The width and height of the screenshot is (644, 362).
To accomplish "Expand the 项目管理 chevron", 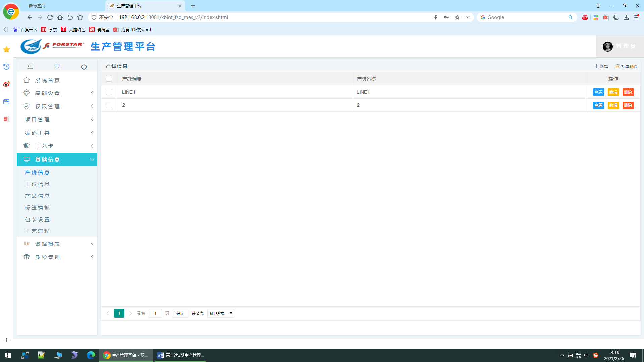I will tap(92, 119).
